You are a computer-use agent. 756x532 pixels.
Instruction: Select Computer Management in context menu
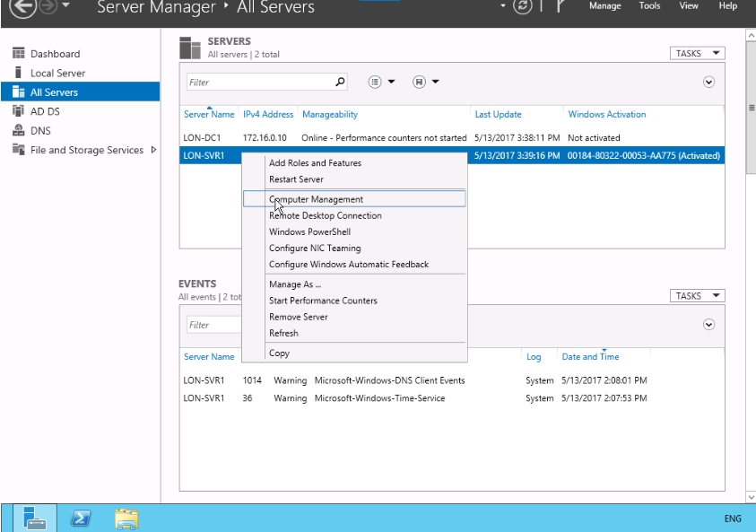(354, 199)
